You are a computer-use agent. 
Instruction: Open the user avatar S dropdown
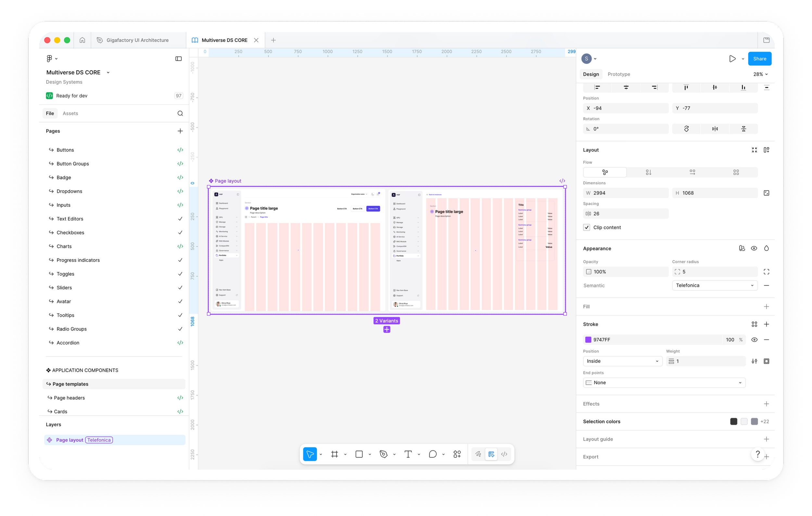pos(589,59)
